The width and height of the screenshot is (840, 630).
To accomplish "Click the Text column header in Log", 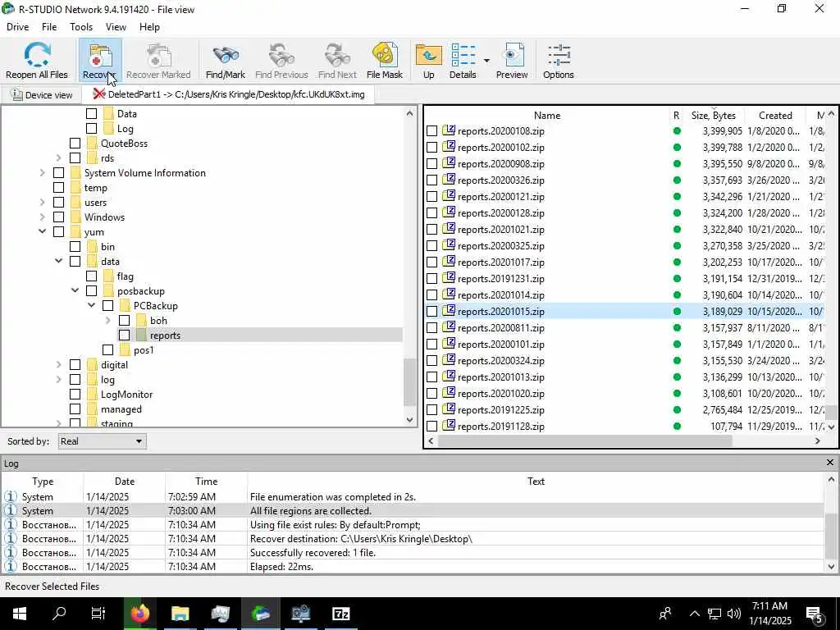I will click(536, 481).
